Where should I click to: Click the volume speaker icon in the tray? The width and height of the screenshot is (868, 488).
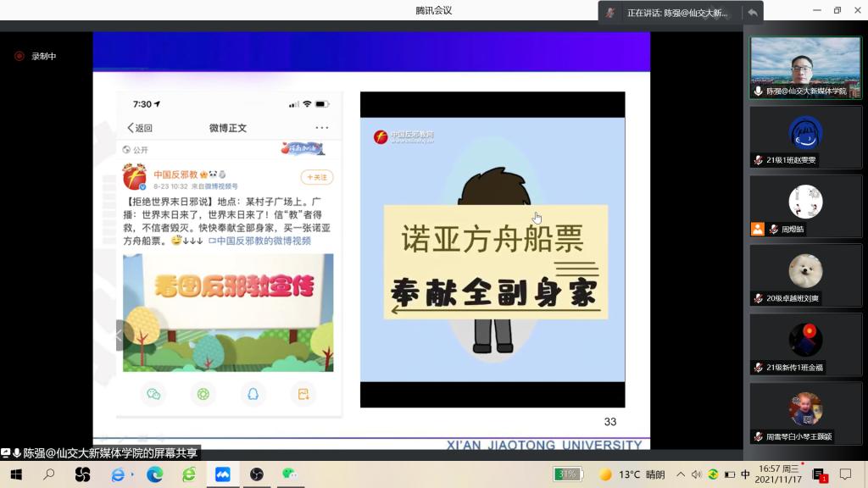tap(696, 474)
